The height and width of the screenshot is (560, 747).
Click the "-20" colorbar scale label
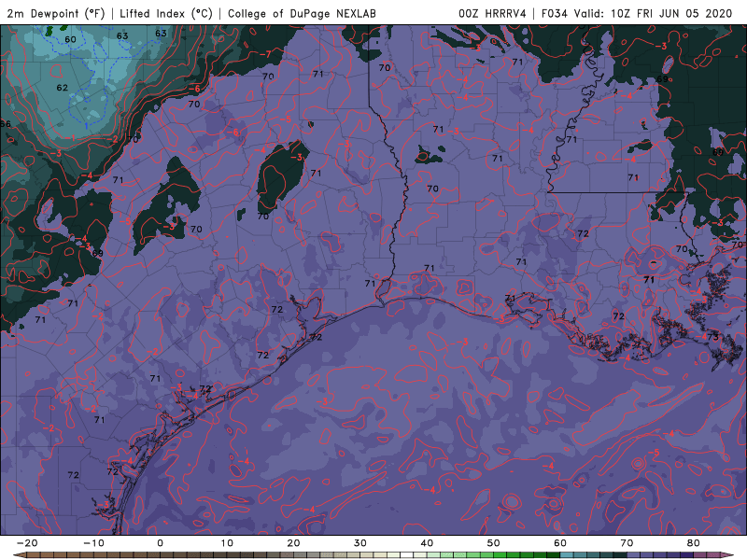tap(27, 543)
